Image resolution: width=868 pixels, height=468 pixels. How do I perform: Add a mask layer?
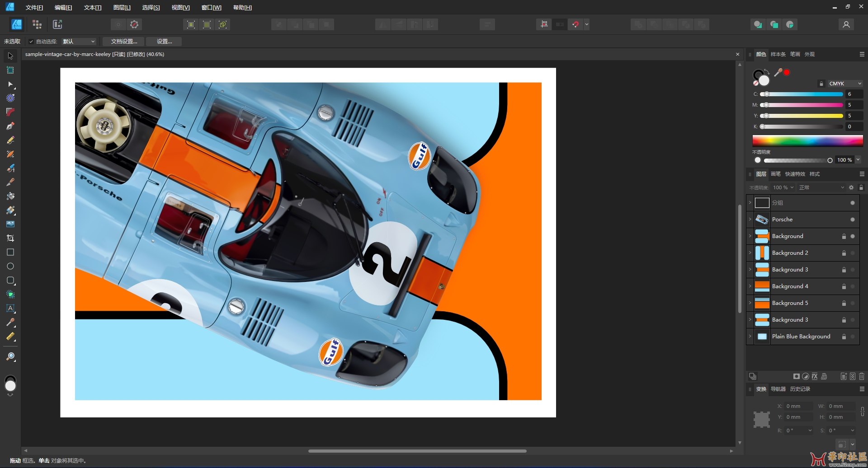tap(797, 376)
